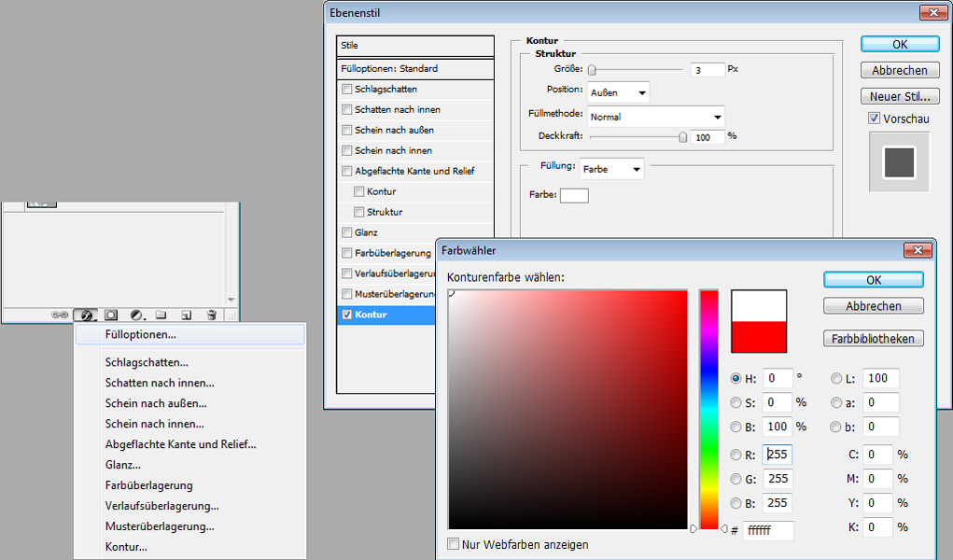Select the H hue radio button
Viewport: 953px width, 560px height.
pyautogui.click(x=736, y=378)
